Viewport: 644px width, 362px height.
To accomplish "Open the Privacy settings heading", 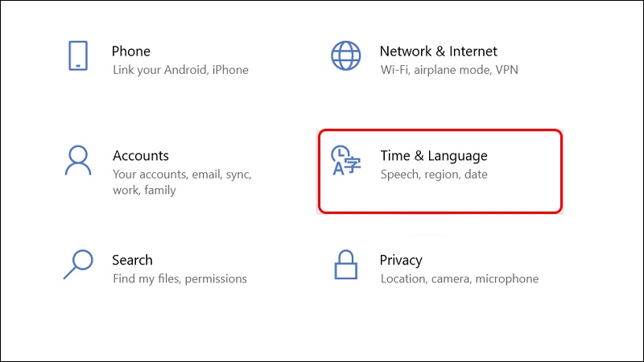I will [401, 260].
